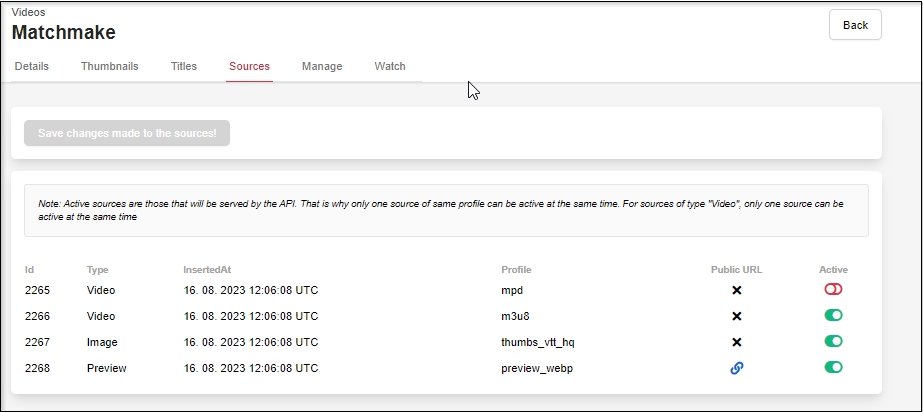Click the X icon in the thumbs_vtt_hq row
Viewport: 923px width, 412px height.
[x=736, y=342]
